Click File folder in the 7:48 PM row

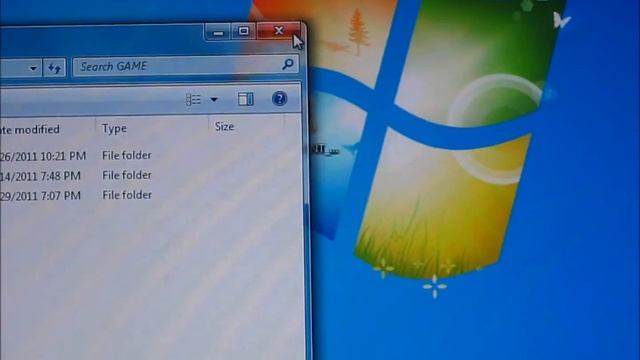[x=127, y=175]
